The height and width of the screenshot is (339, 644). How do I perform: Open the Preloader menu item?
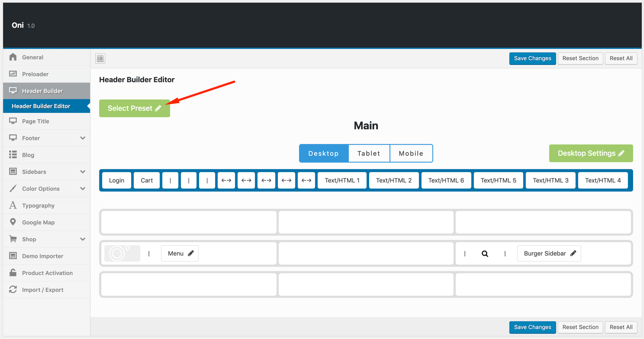point(35,74)
